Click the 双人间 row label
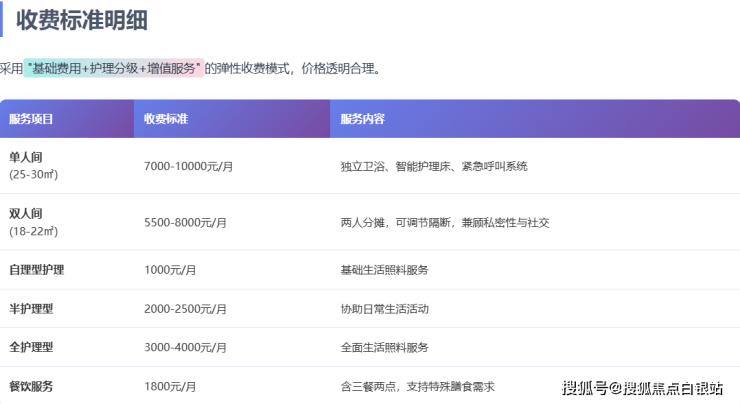 pos(26,214)
